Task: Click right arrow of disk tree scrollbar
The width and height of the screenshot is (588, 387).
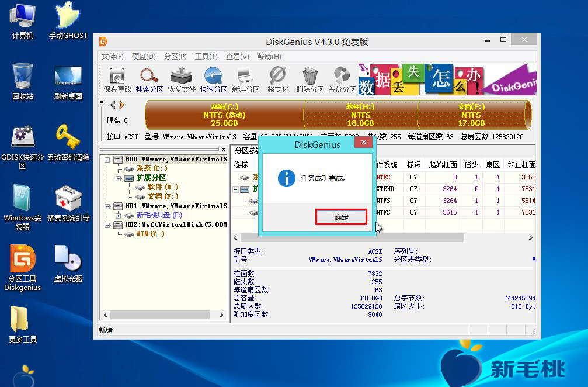Action: tap(222, 315)
